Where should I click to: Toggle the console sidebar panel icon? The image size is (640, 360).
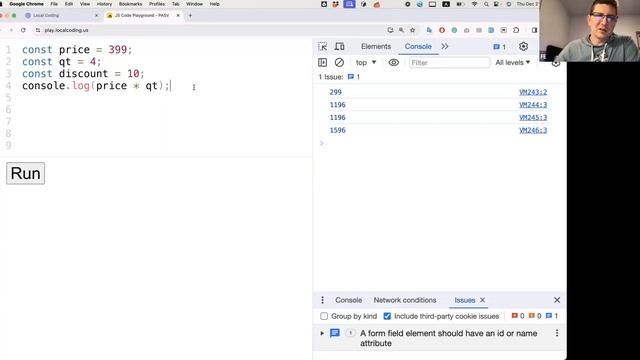click(x=322, y=62)
